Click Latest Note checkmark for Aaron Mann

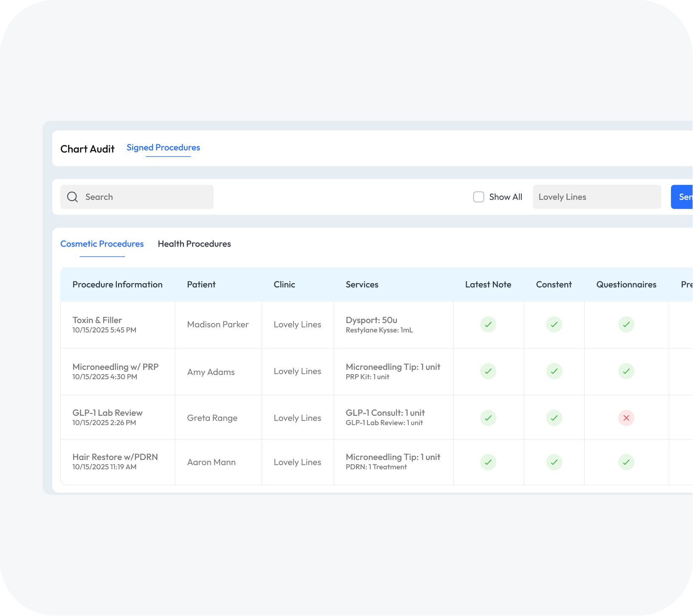[x=488, y=462]
